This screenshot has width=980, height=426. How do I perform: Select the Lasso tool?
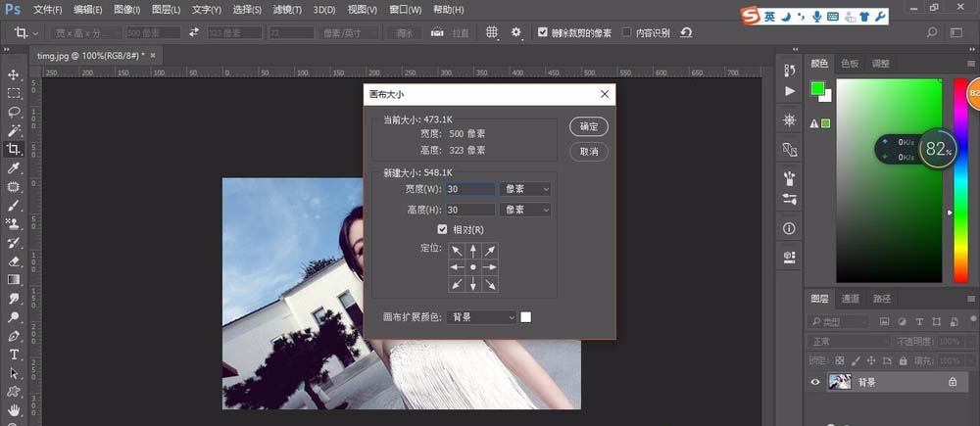[x=14, y=112]
